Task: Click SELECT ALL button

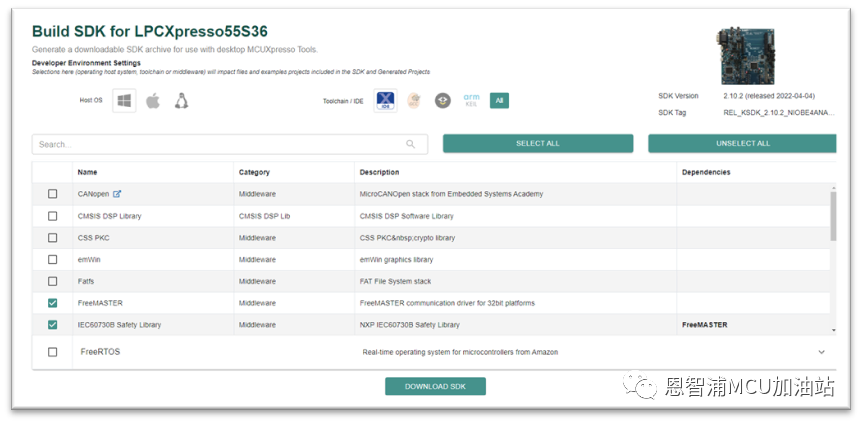Action: 538,144
